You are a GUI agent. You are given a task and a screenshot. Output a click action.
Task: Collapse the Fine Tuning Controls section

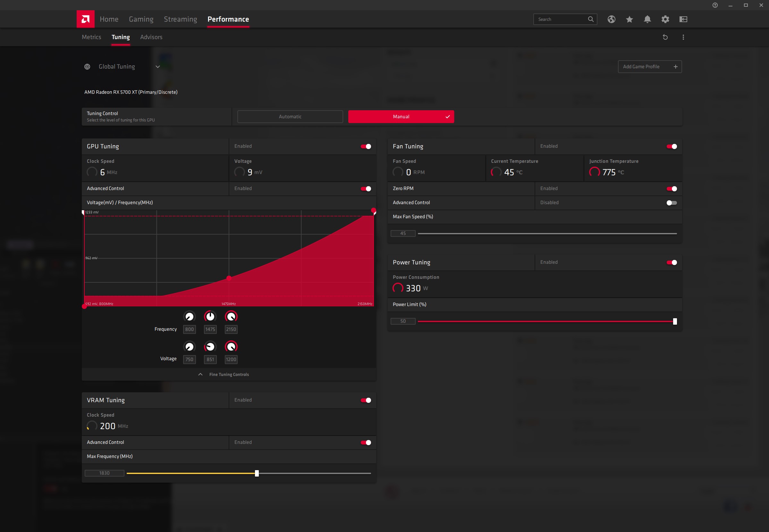click(229, 374)
